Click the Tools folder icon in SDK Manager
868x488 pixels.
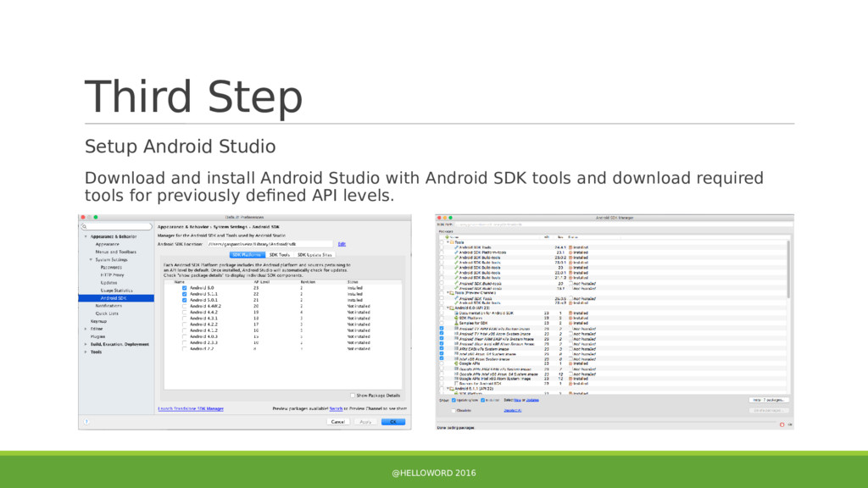(x=453, y=242)
